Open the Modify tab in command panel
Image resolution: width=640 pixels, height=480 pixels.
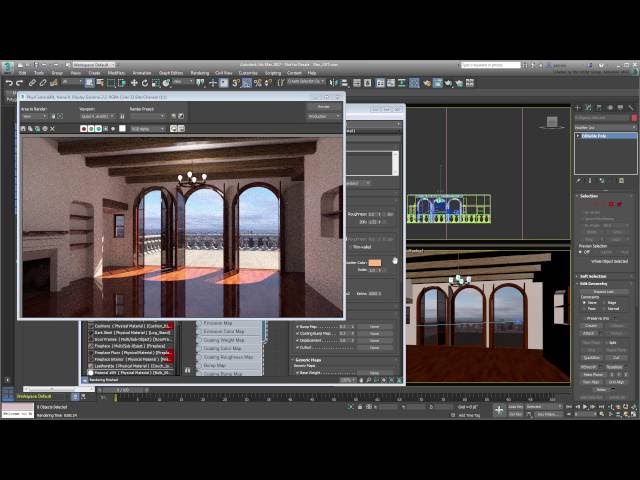coord(588,108)
